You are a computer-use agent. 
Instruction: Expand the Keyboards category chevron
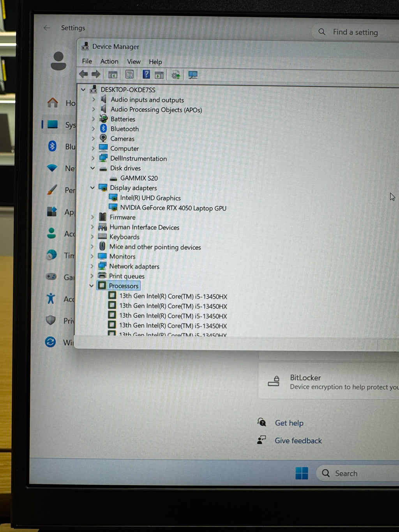[92, 237]
